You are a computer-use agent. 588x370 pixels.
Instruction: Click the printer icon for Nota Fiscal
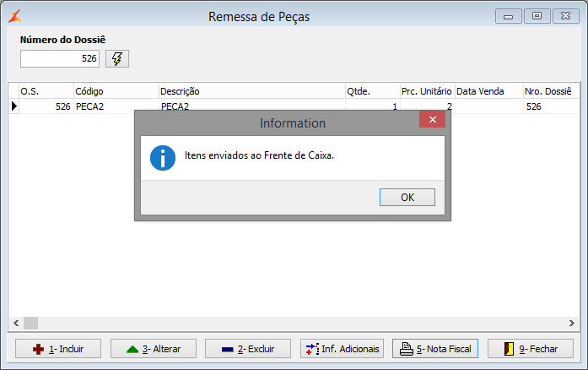406,349
